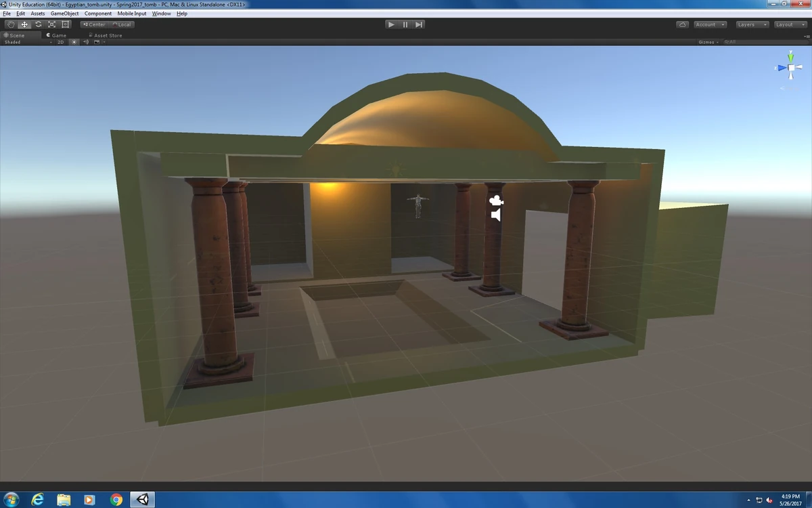The image size is (812, 508).
Task: Select the Rect transform tool
Action: point(65,24)
